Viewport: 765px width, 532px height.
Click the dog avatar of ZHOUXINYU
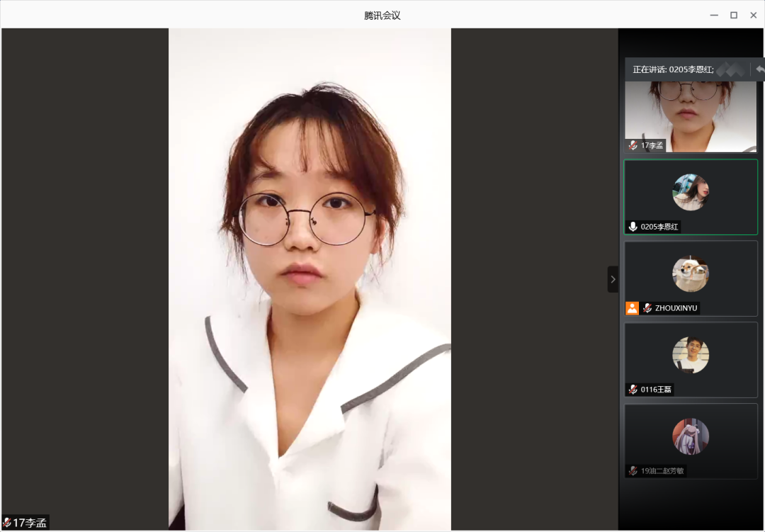click(691, 274)
